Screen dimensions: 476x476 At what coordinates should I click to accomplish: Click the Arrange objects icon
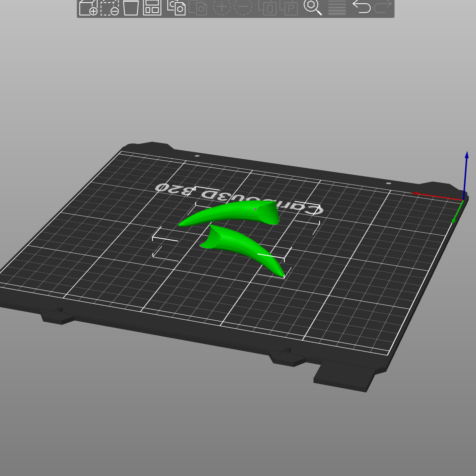[x=152, y=7]
